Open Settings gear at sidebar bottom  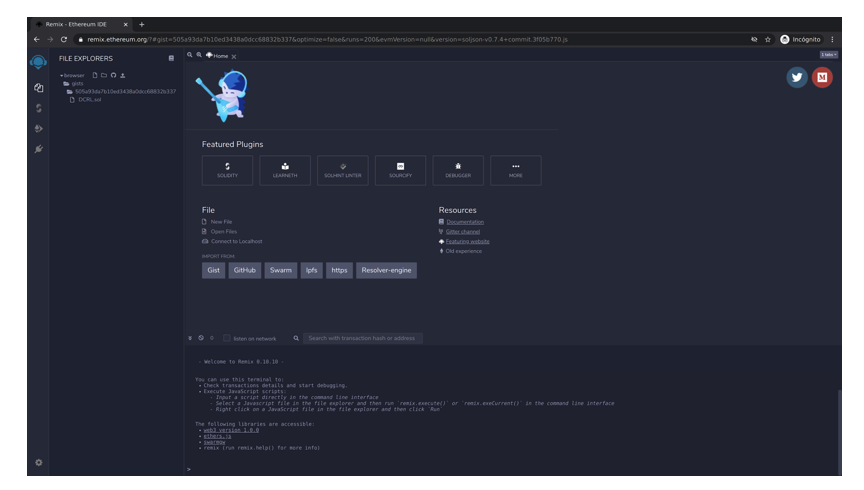pyautogui.click(x=39, y=462)
